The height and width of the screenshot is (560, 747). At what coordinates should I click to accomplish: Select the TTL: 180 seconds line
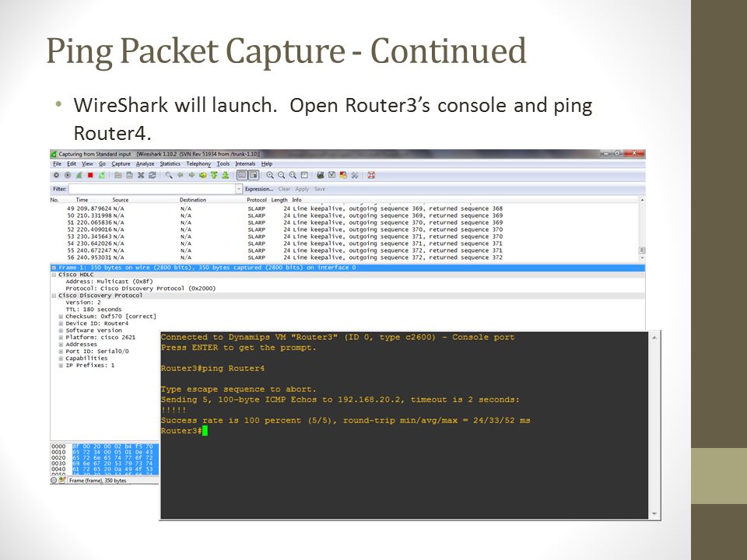(x=93, y=310)
